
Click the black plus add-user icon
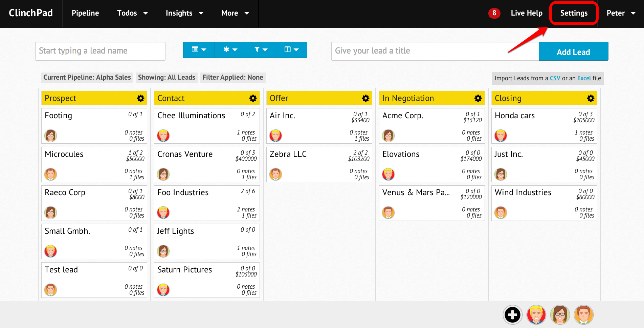tap(512, 315)
